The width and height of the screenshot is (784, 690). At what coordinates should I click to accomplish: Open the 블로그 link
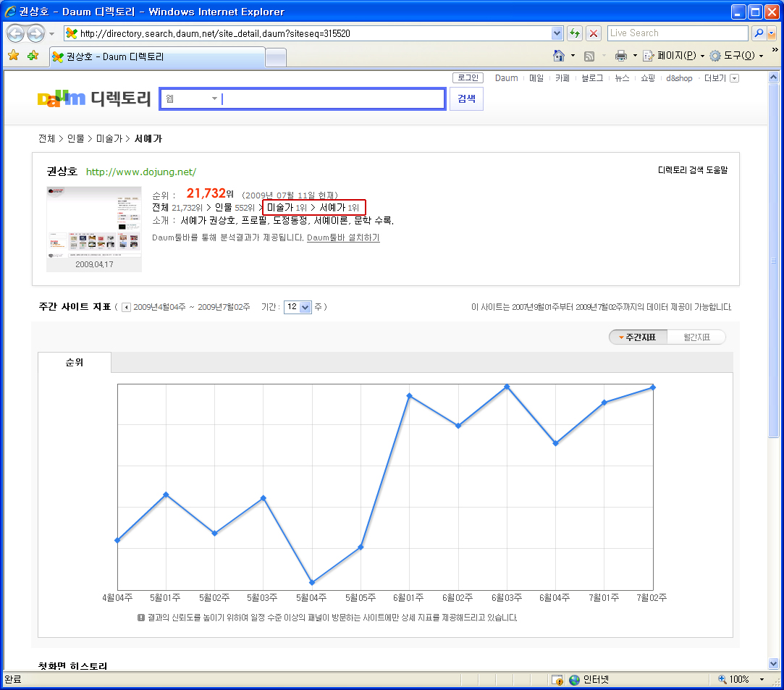point(592,78)
